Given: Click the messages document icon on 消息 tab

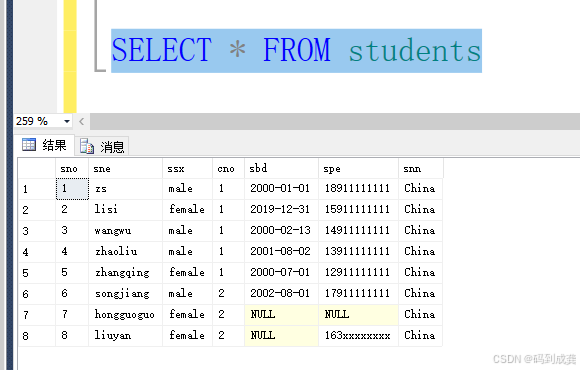Looking at the screenshot, I should (87, 147).
